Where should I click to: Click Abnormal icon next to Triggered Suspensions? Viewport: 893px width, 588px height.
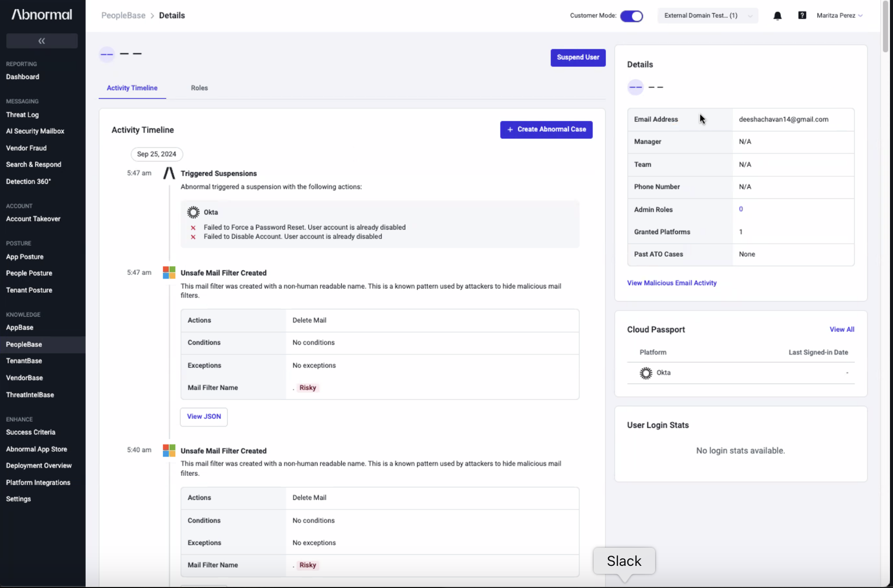[169, 173]
